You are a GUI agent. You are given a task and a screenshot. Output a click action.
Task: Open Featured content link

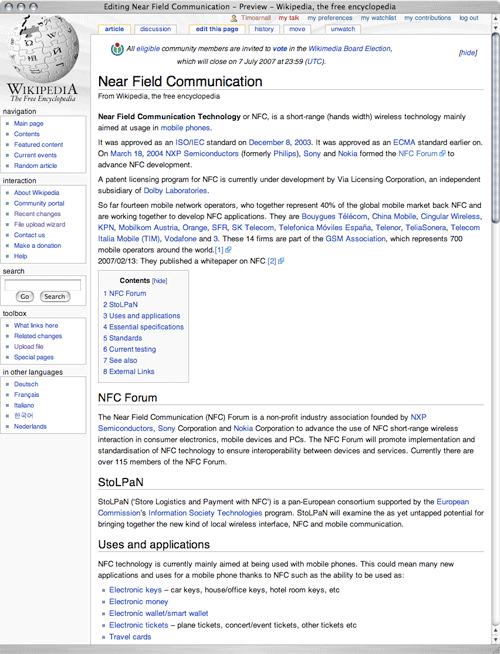coord(38,145)
